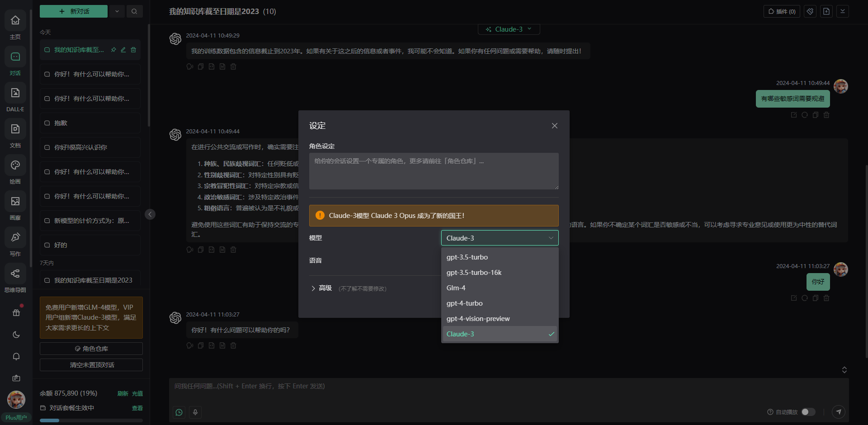Open the Claude-3 model selector at the top
This screenshot has width=868, height=425.
coord(509,29)
